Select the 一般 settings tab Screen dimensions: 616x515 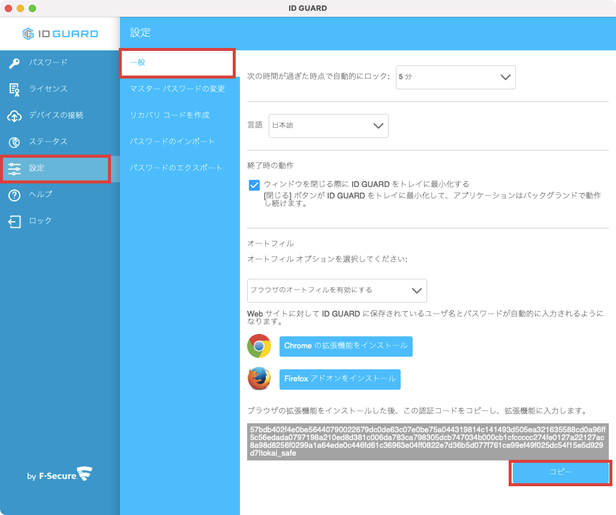pos(178,63)
